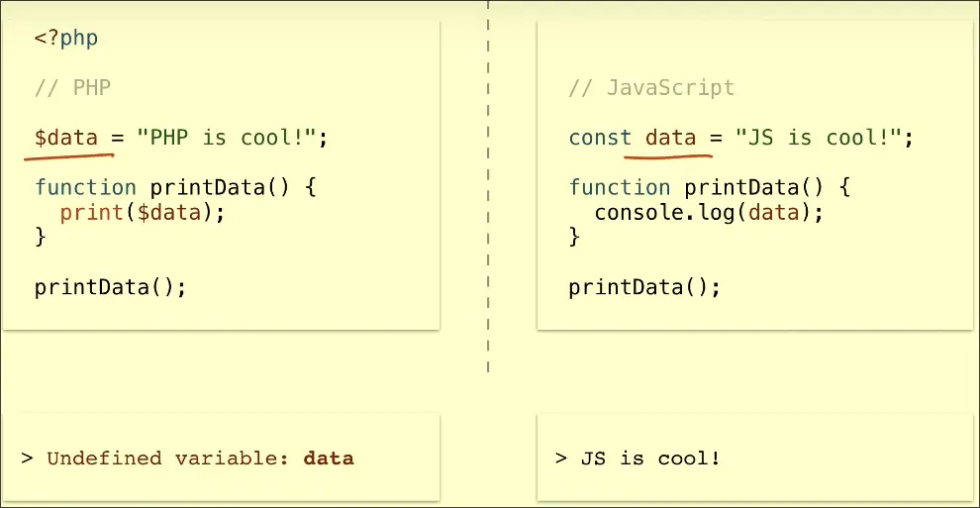This screenshot has width=980, height=508.
Task: Select the underlined $data variable declaration
Action: tap(66, 138)
